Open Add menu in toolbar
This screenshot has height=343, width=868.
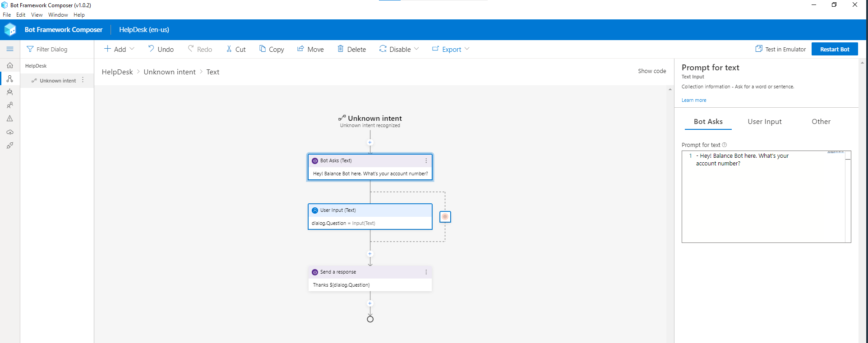119,49
